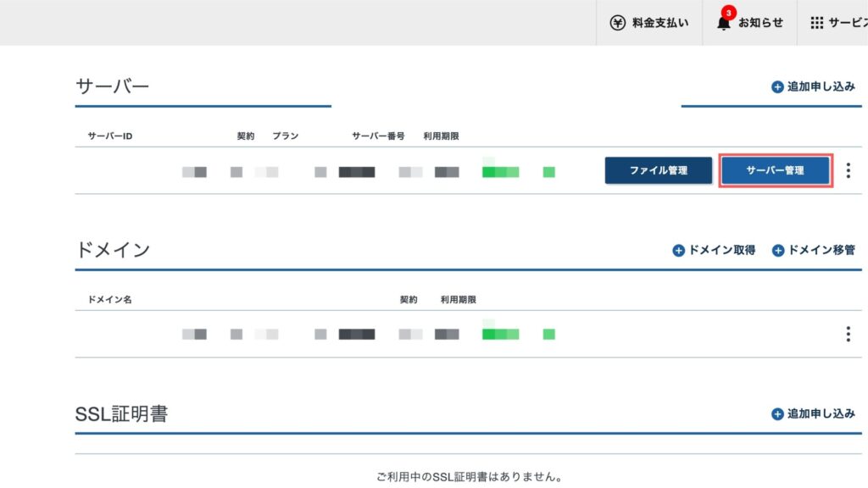Click the notification bell icon
The height and width of the screenshot is (488, 868).
pos(723,24)
